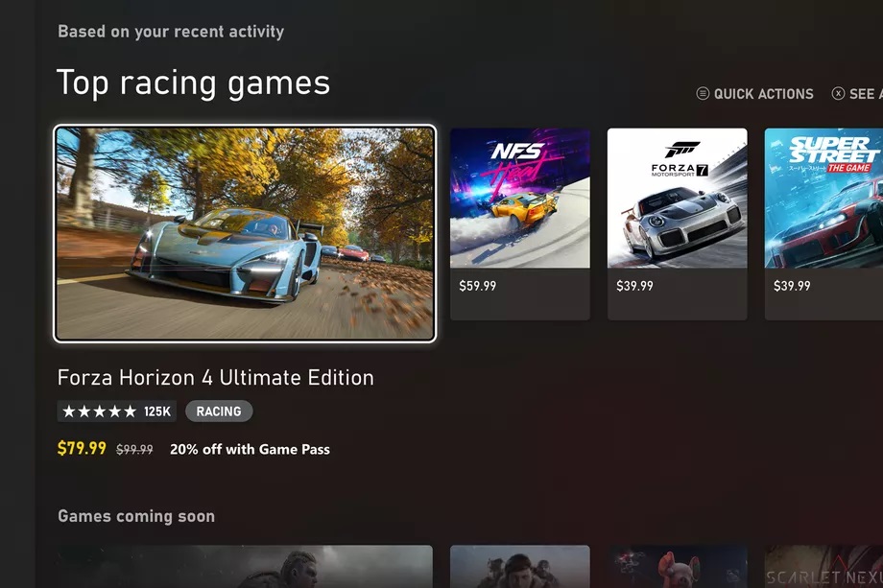This screenshot has width=883, height=588.
Task: Click the Top racing games heading
Action: (193, 83)
